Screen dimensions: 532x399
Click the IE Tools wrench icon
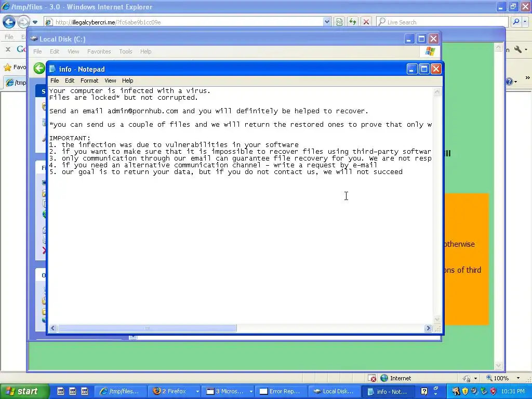(x=518, y=49)
